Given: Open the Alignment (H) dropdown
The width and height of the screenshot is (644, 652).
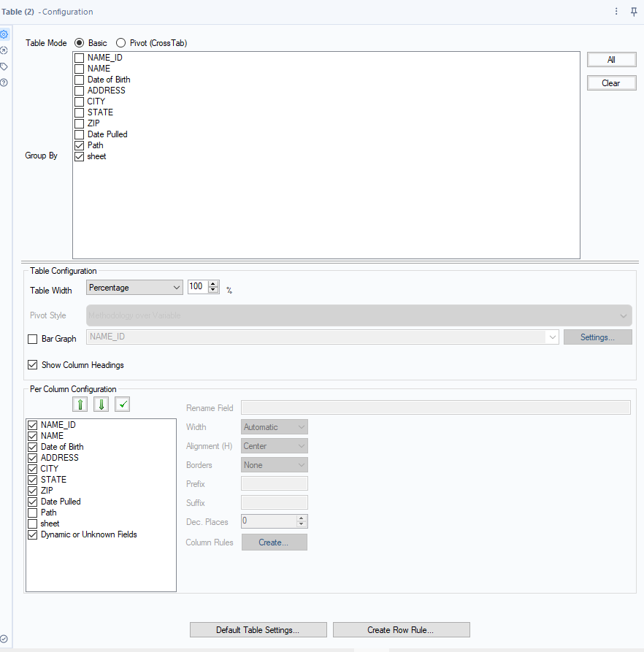Looking at the screenshot, I should point(301,445).
